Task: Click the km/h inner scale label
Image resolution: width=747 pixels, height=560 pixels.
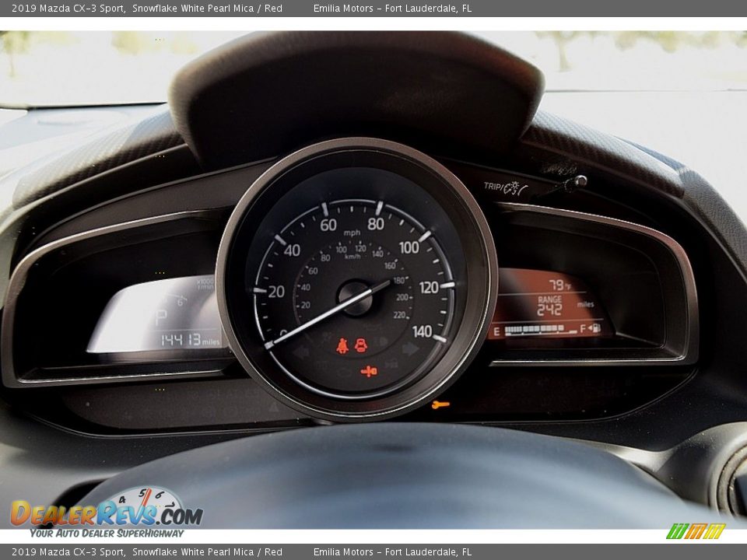Action: [x=352, y=257]
